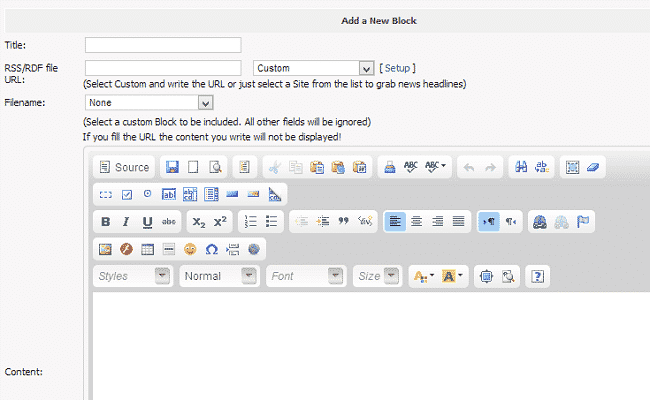Click the Print icon
Screen dimensions: 650x400
point(390,167)
